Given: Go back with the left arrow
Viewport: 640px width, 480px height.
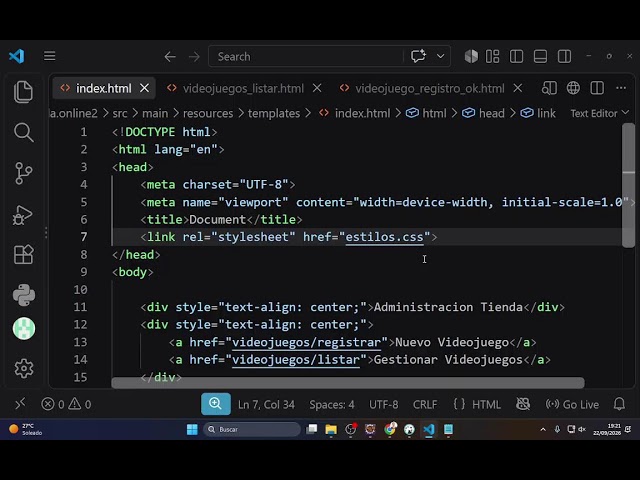Looking at the screenshot, I should (170, 56).
